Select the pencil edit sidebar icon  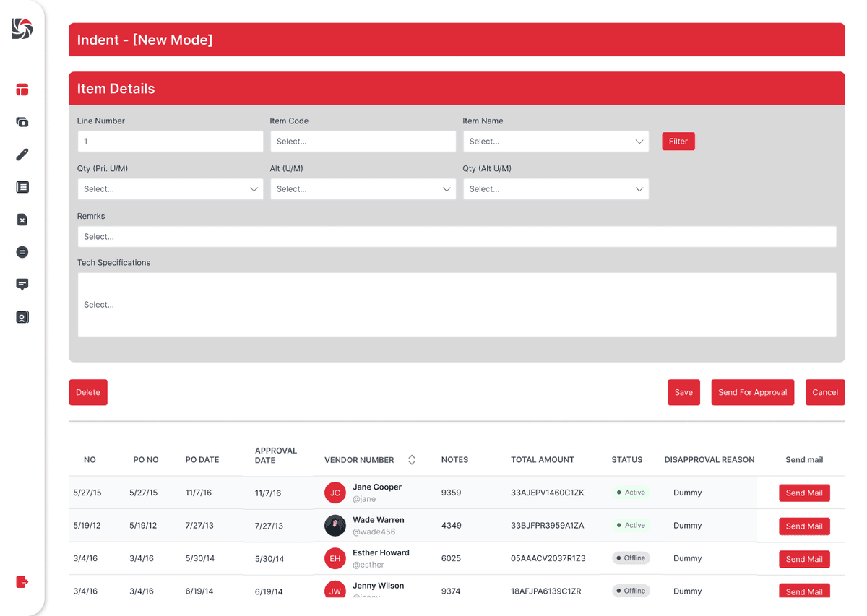(22, 155)
